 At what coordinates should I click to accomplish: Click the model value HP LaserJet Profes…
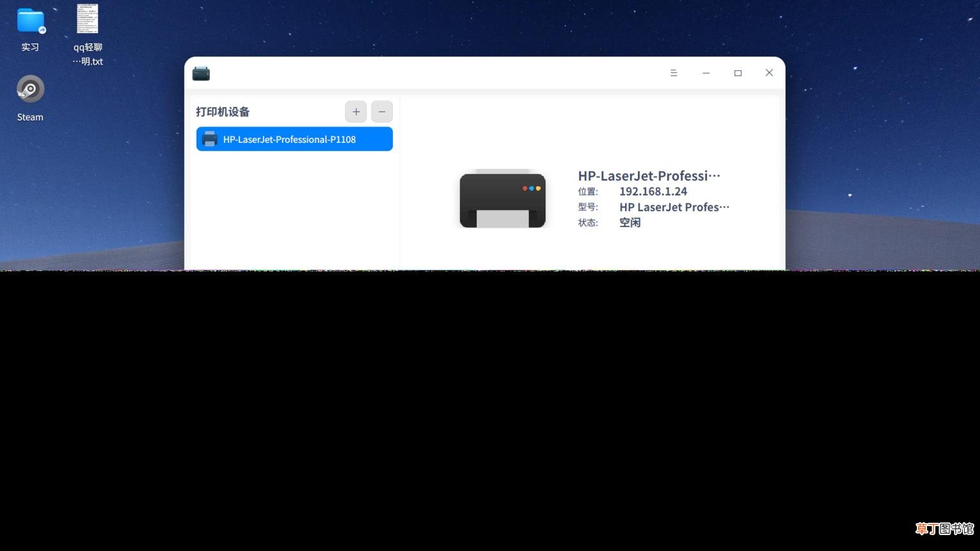click(x=674, y=207)
